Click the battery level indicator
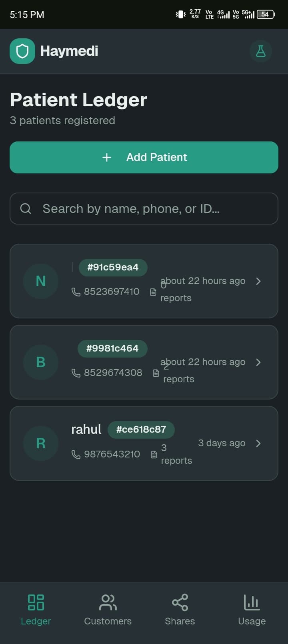The height and width of the screenshot is (644, 288). click(x=264, y=14)
